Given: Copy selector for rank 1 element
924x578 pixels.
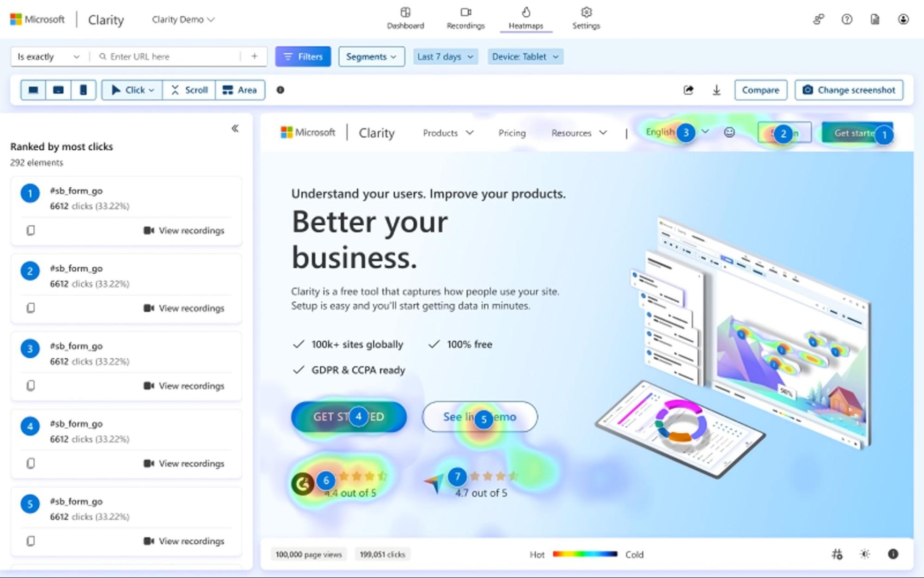Looking at the screenshot, I should tap(31, 230).
